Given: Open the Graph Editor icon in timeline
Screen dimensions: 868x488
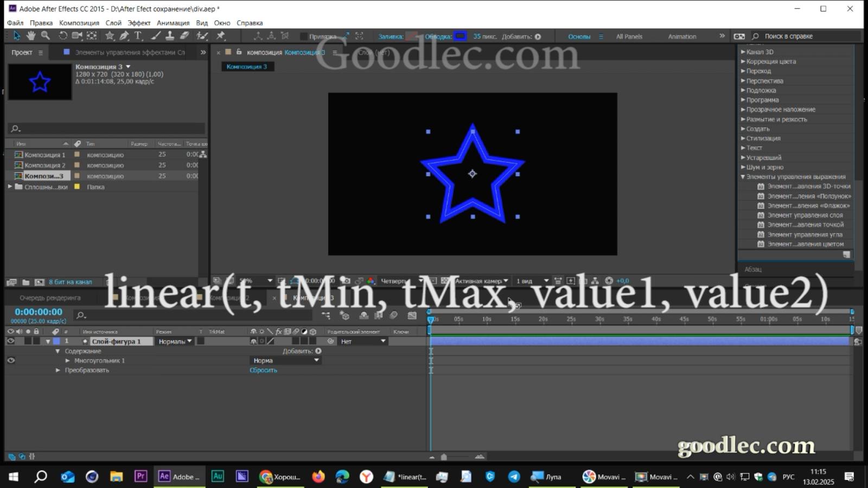Looking at the screenshot, I should (412, 315).
